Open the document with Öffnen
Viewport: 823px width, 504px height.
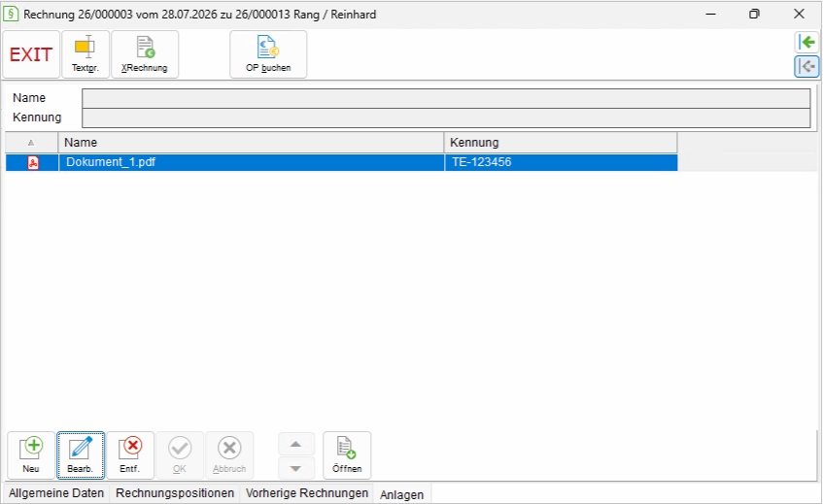347,455
